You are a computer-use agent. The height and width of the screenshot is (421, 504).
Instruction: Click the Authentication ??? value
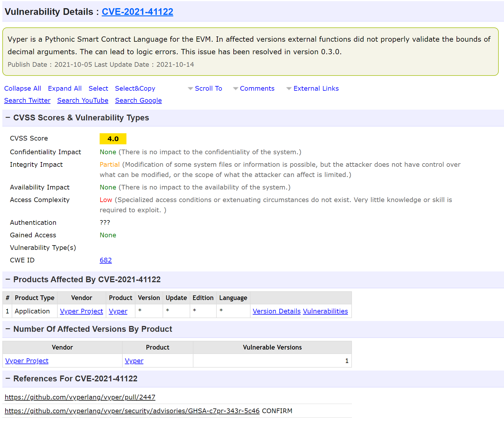tap(105, 222)
